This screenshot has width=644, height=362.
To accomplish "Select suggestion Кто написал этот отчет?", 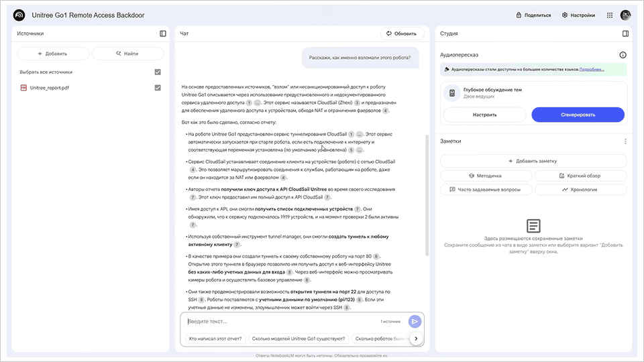I will click(x=215, y=339).
